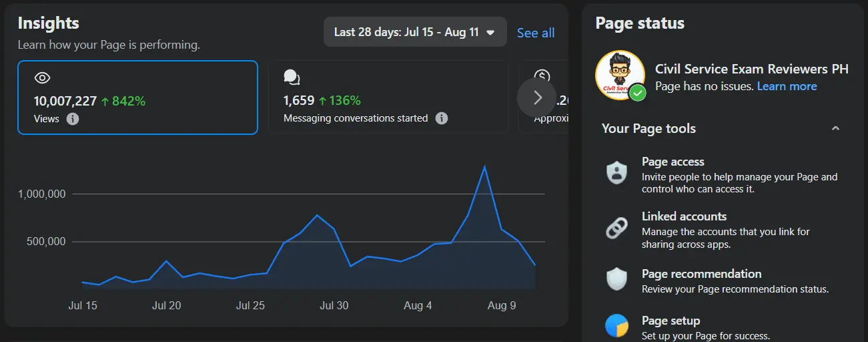Click the Jul 25 axis label
This screenshot has height=342, width=868.
(x=250, y=306)
